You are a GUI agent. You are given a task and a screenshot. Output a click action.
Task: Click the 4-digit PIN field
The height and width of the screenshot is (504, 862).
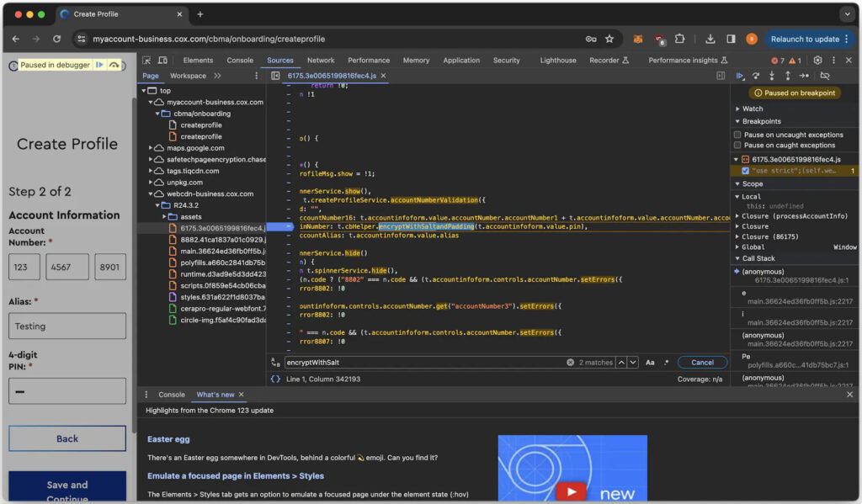pyautogui.click(x=67, y=391)
